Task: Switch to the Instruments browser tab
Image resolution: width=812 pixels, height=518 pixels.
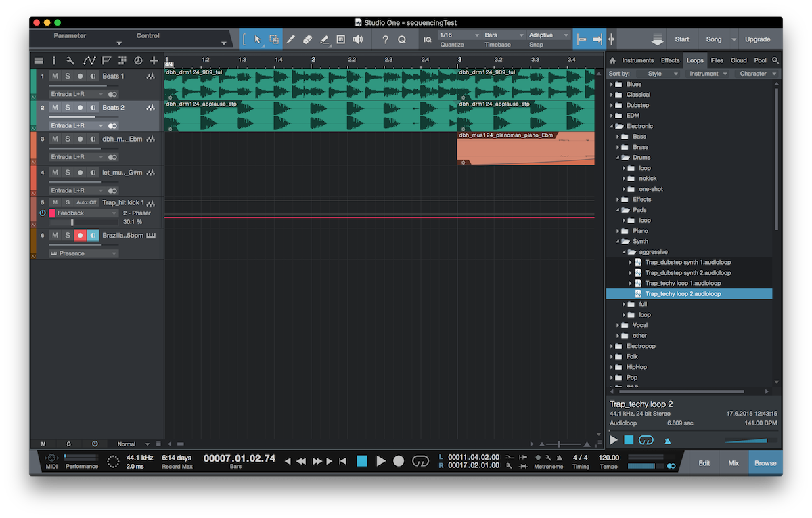Action: (x=637, y=60)
